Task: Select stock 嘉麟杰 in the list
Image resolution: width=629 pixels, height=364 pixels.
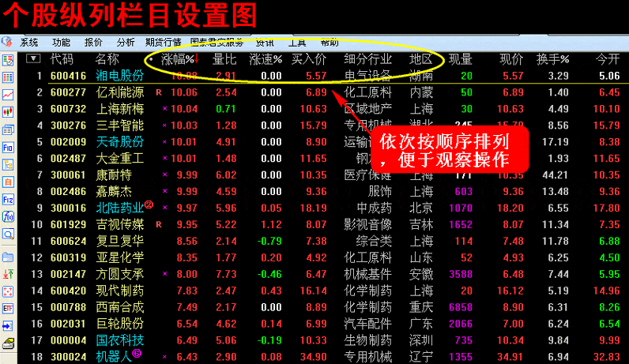Action: click(114, 192)
